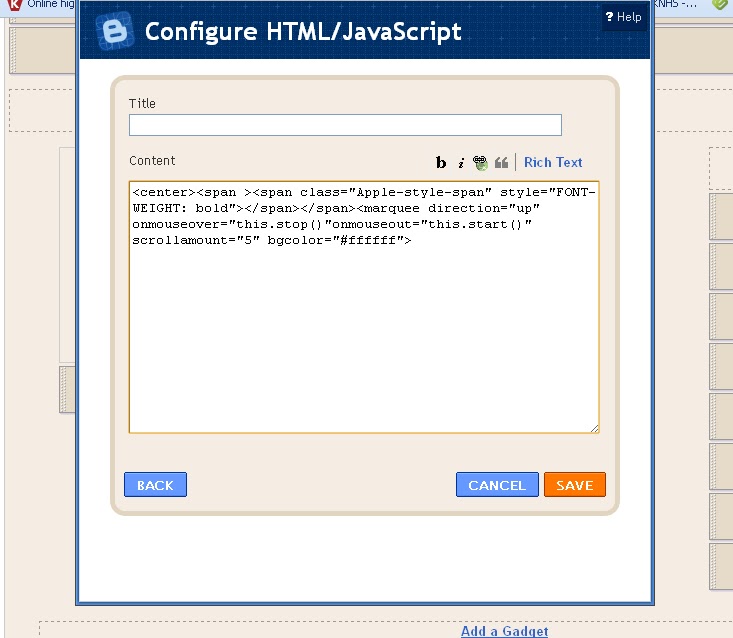Screen dimensions: 733x638
Task: Click the orange SAVE button
Action: coord(575,485)
